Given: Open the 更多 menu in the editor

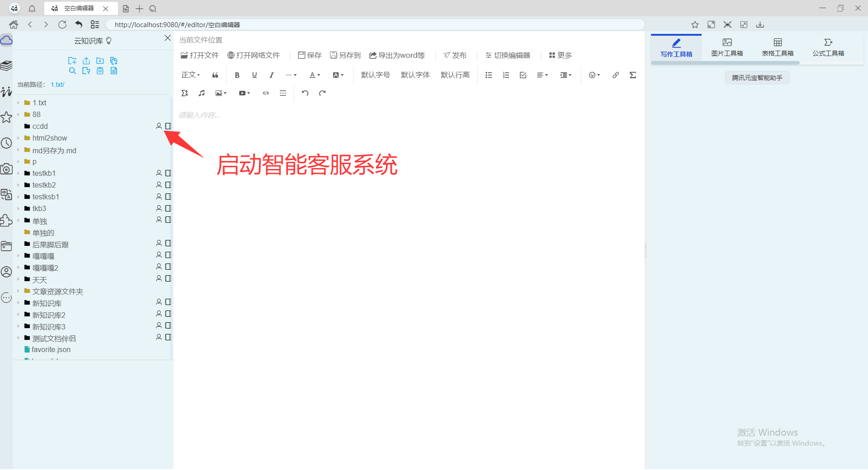Looking at the screenshot, I should coord(560,55).
